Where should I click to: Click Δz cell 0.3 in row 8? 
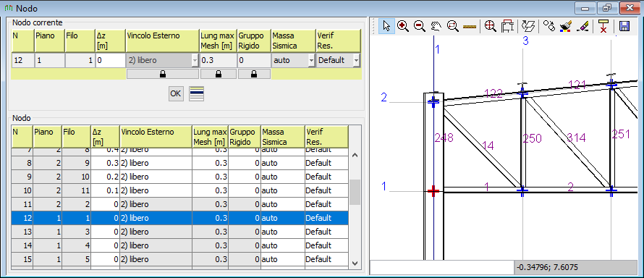pyautogui.click(x=105, y=163)
